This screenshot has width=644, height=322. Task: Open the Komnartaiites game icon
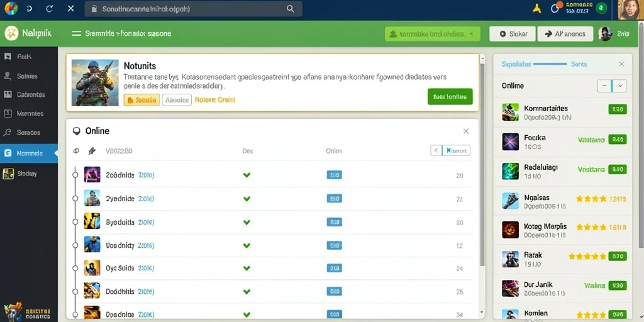511,112
